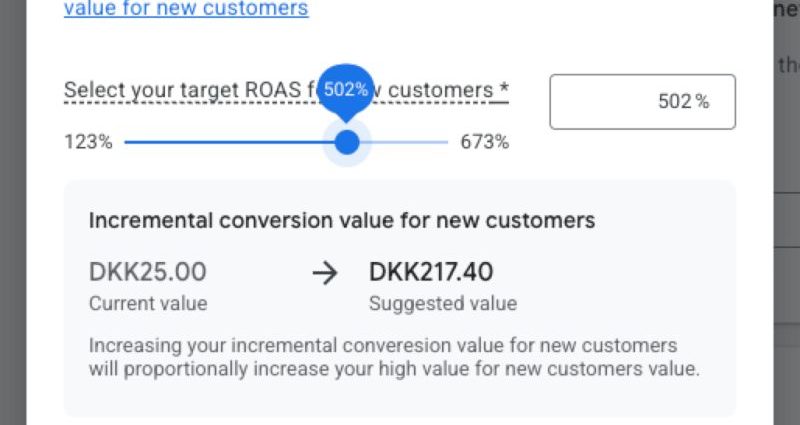Viewport: 800px width, 425px height.
Task: Click the "Incremental conversion value for new customers" heading
Action: coord(342,220)
